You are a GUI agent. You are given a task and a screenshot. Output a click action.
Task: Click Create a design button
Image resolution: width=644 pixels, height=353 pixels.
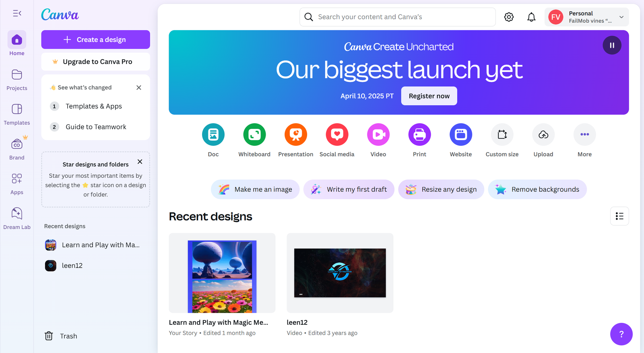pyautogui.click(x=95, y=39)
